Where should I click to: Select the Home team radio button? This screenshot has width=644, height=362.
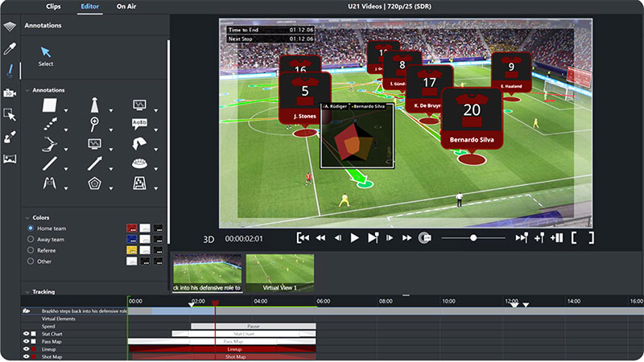(x=31, y=228)
